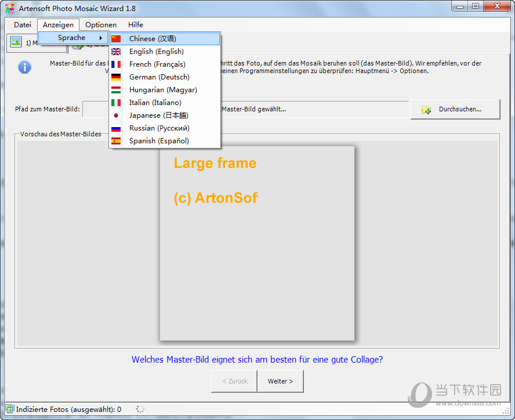The image size is (515, 420).
Task: Open the Welches Master-Bild eignet sich link
Action: tap(257, 360)
